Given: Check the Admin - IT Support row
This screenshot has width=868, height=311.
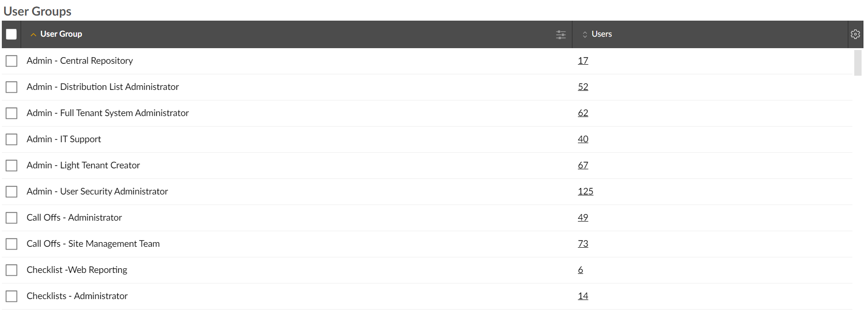Looking at the screenshot, I should tap(11, 139).
